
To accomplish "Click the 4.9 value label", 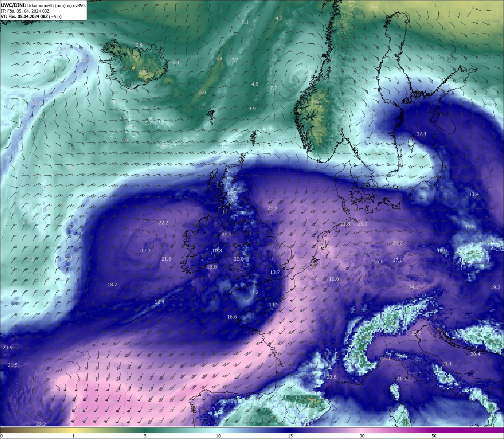I will pyautogui.click(x=252, y=109).
